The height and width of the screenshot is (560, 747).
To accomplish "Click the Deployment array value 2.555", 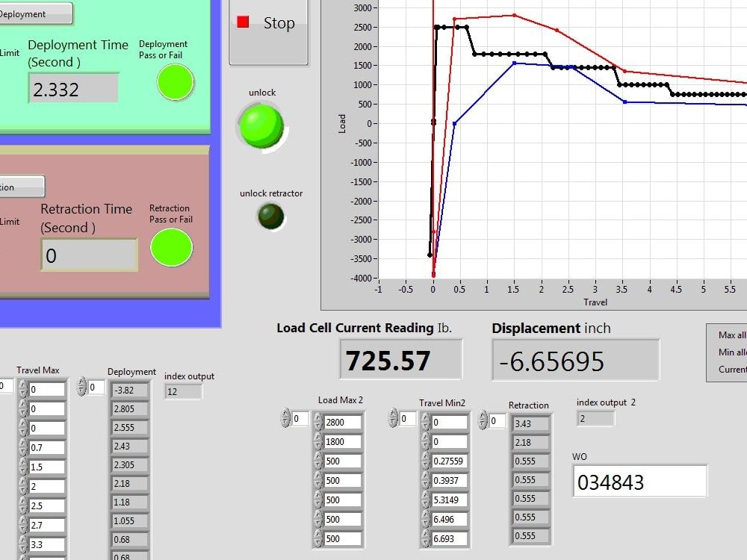I will (x=129, y=427).
